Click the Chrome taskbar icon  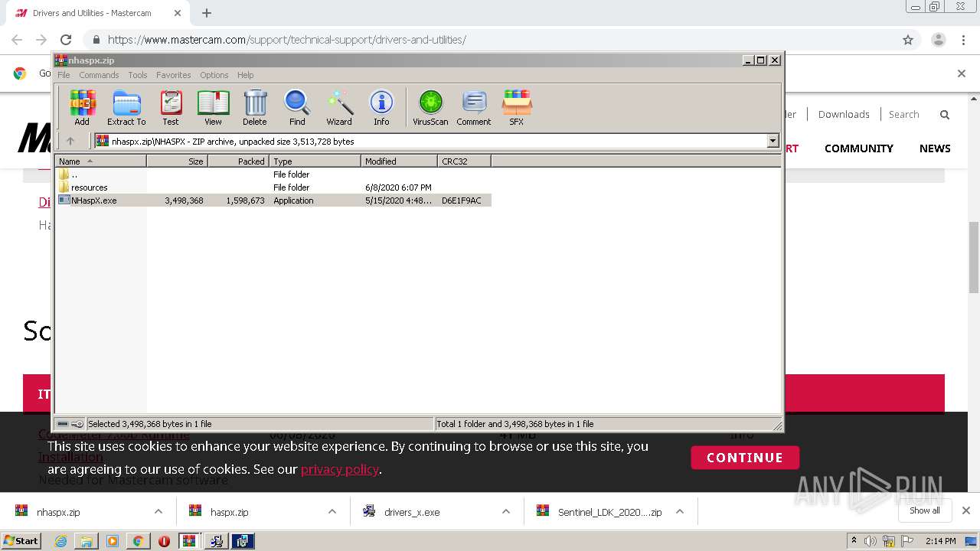click(x=138, y=541)
